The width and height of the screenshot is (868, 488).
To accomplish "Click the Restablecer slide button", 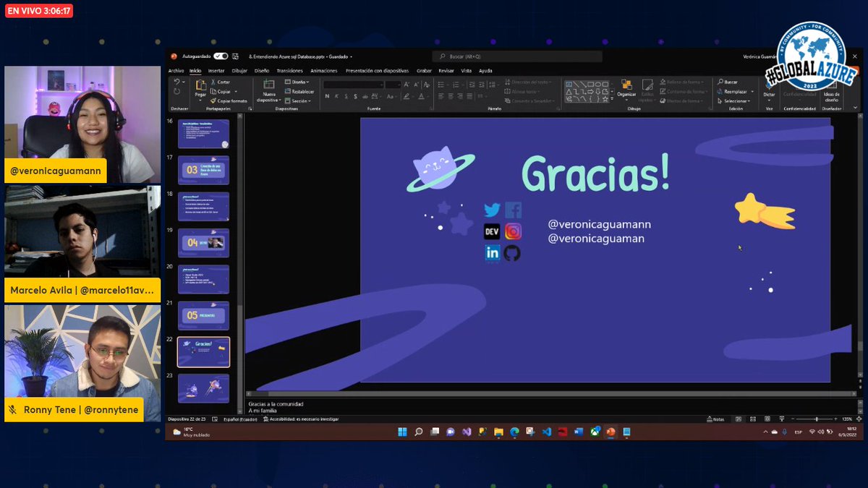I will point(299,92).
